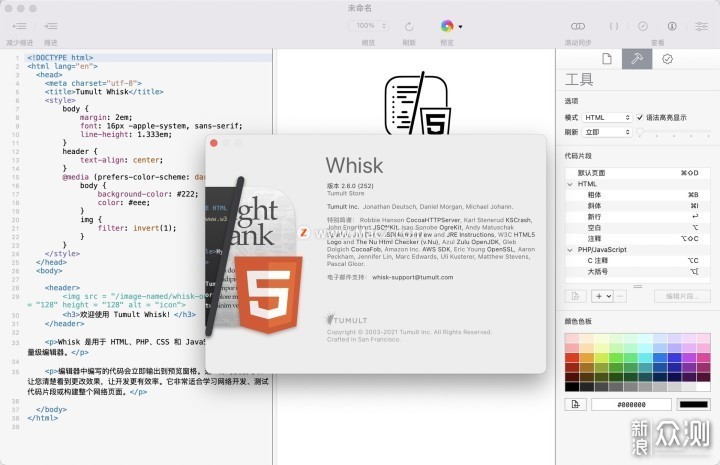Select the 大括号 snippet row
Viewport: 720px width, 465px height.
pyautogui.click(x=637, y=272)
